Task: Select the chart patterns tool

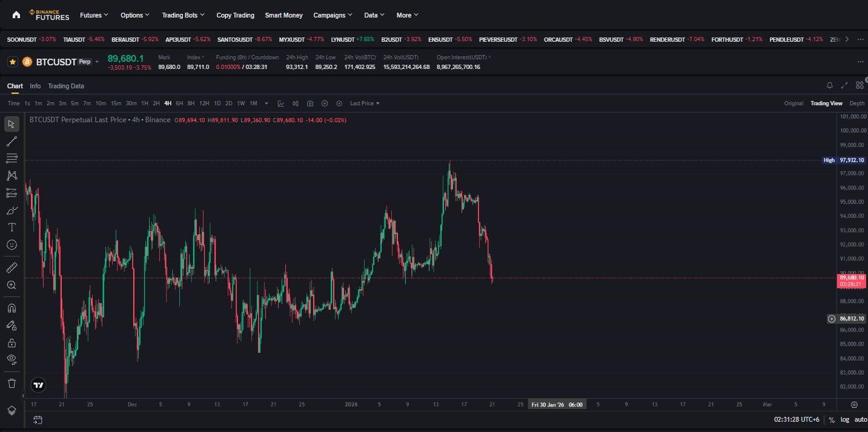Action: pyautogui.click(x=12, y=175)
